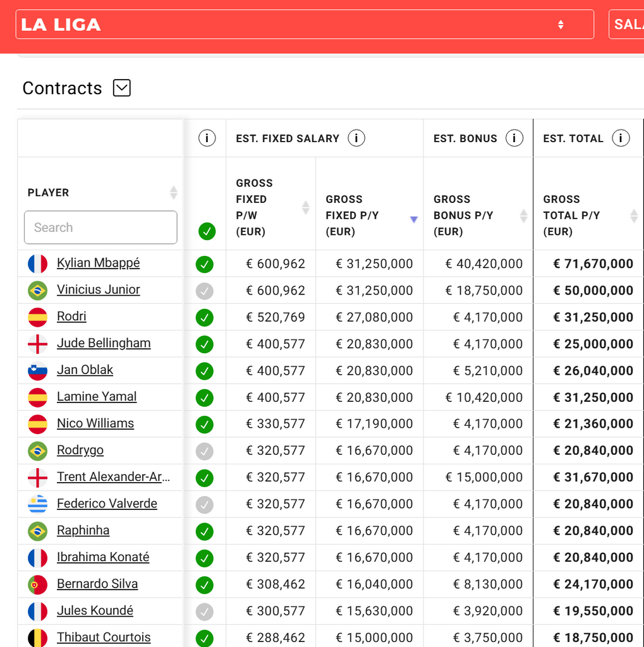The width and height of the screenshot is (644, 647).
Task: Open Thibaut Courtois player page
Action: coord(104,638)
